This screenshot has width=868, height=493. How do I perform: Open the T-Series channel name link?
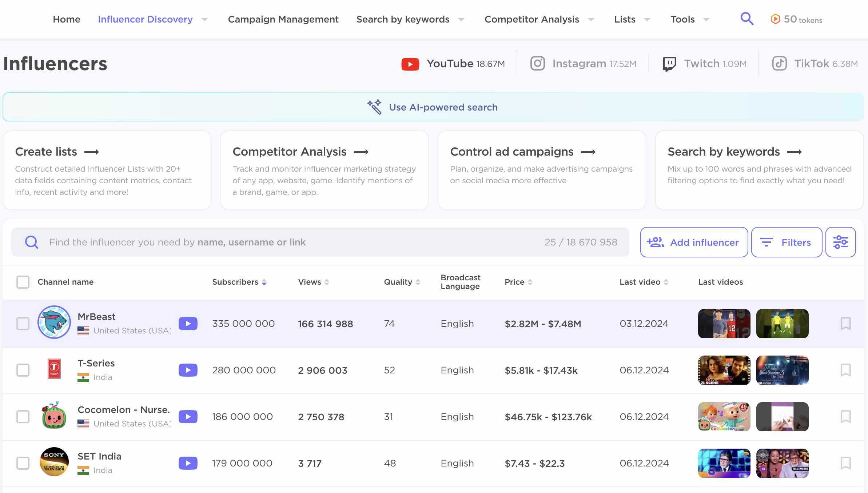[x=96, y=363]
